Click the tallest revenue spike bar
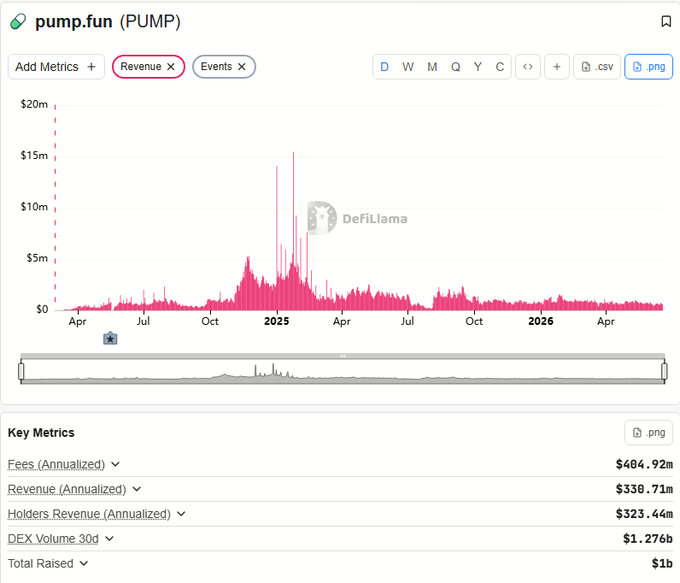The image size is (680, 583). pyautogui.click(x=293, y=231)
